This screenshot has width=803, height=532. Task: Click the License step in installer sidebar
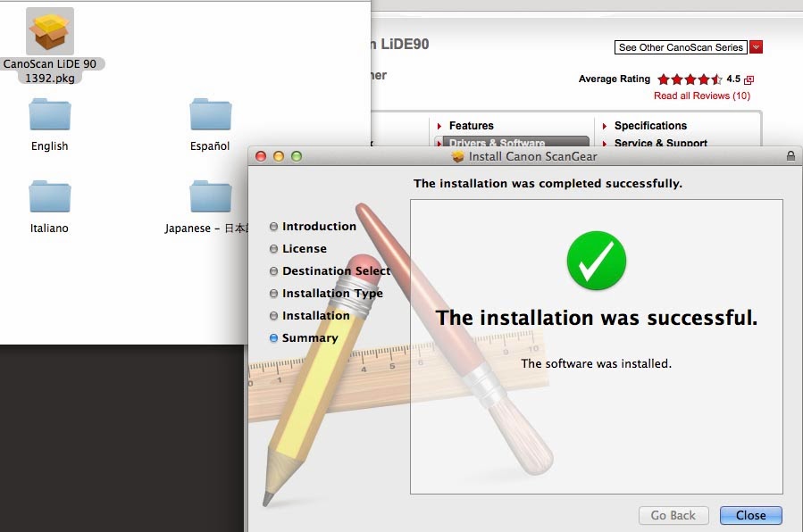305,249
